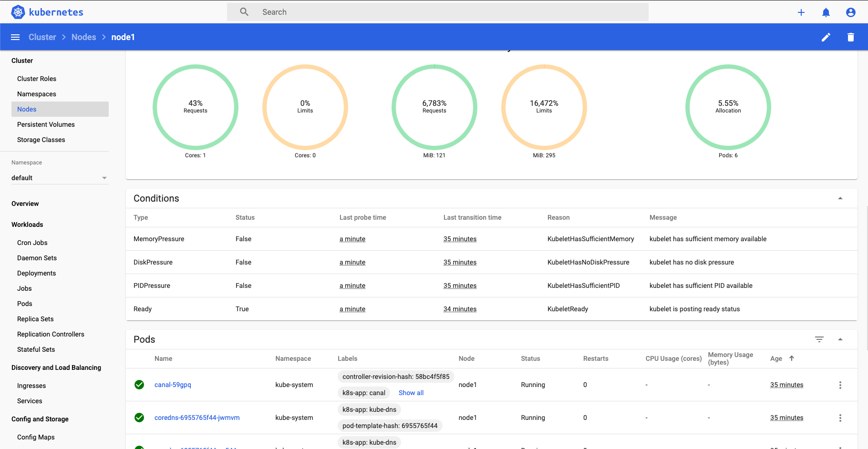Screen dimensions: 868x449
Task: Open the notifications bell icon
Action: click(826, 12)
